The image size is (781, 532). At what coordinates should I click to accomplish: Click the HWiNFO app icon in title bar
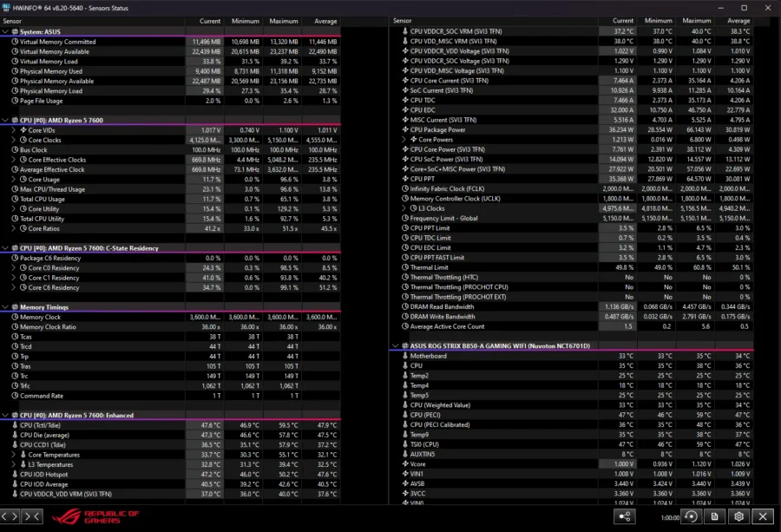6,8
